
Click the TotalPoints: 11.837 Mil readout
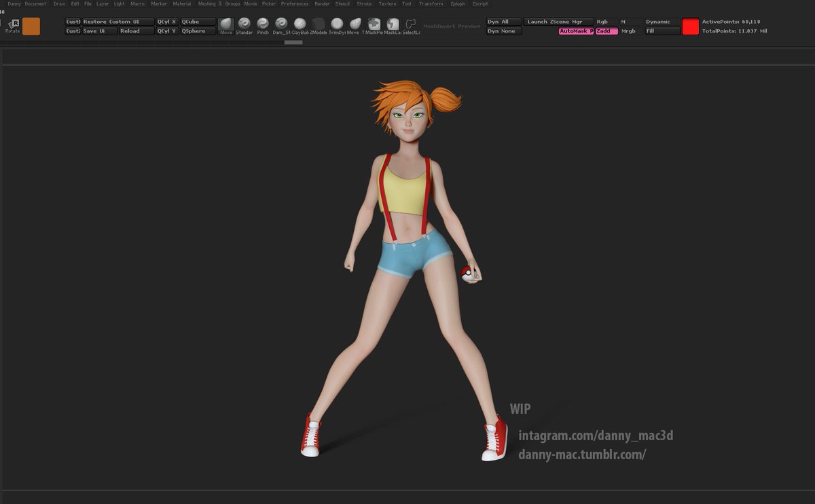(x=734, y=31)
